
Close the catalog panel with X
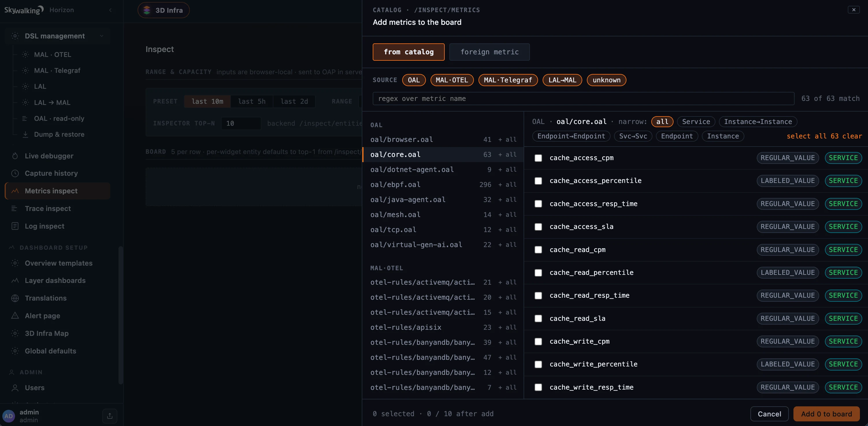854,10
